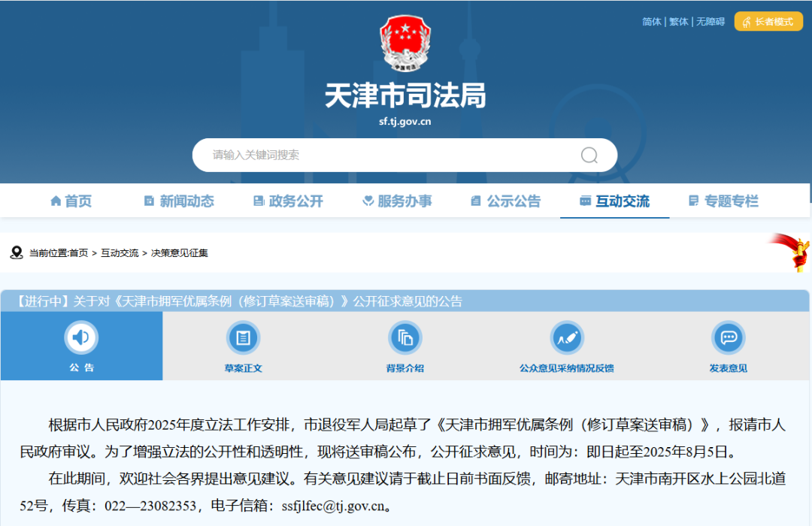Viewport: 812px width, 526px height.
Task: Select the 草案正文 document icon
Action: point(243,338)
